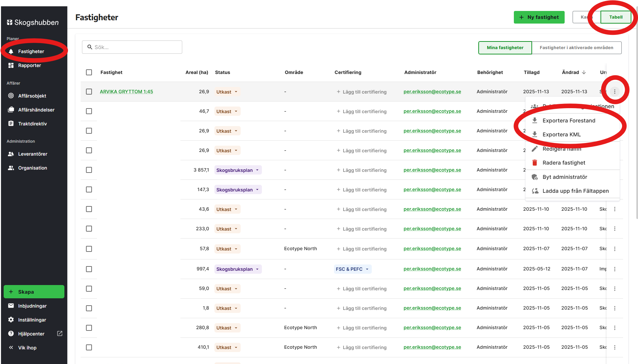Collapse sidebar with Vik ihop arrows
The width and height of the screenshot is (638, 364).
tap(11, 347)
